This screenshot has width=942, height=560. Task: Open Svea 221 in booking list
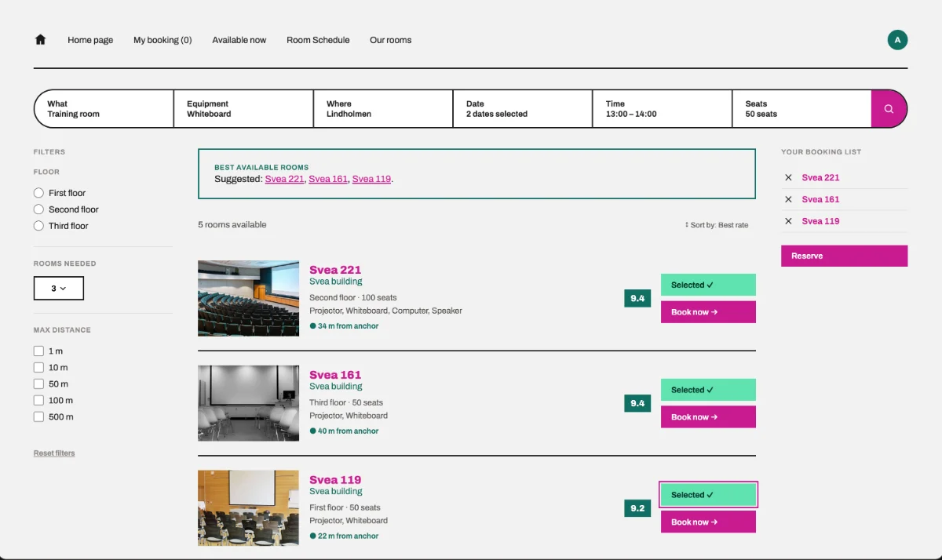pos(820,177)
